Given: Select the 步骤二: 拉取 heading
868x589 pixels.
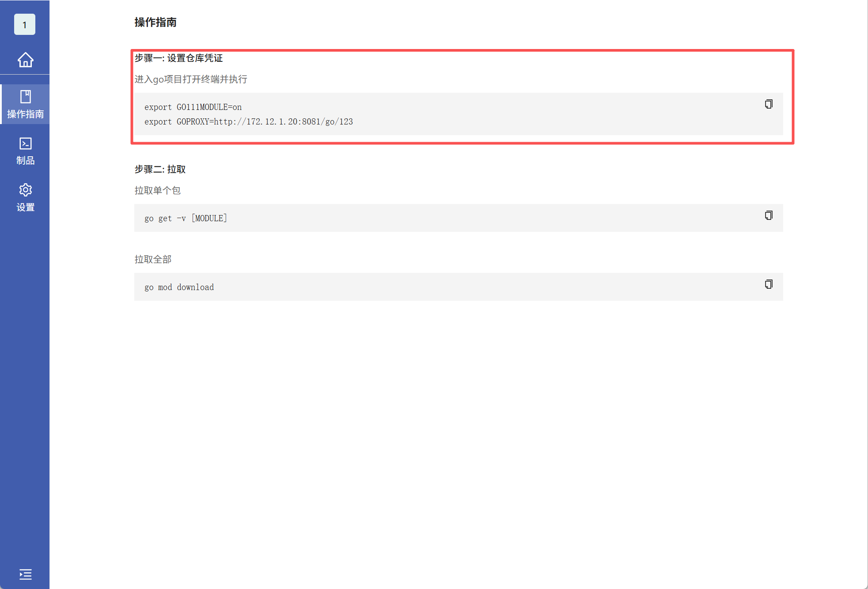Looking at the screenshot, I should (x=160, y=170).
